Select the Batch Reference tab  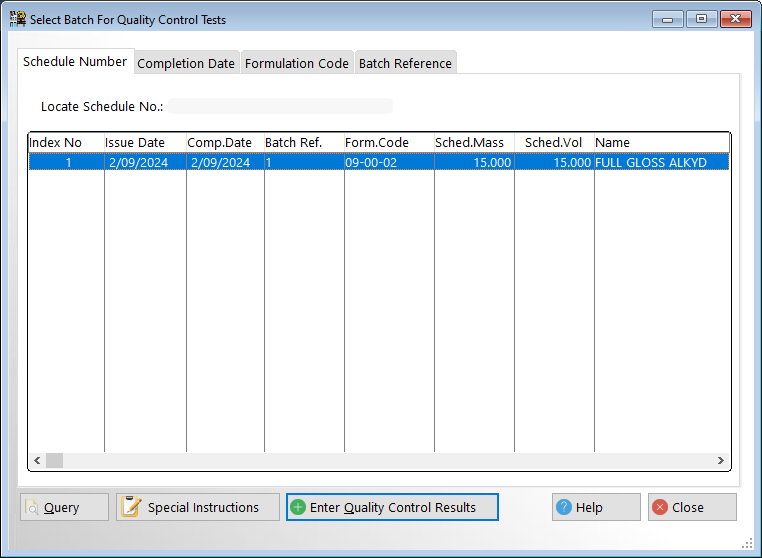click(x=405, y=63)
